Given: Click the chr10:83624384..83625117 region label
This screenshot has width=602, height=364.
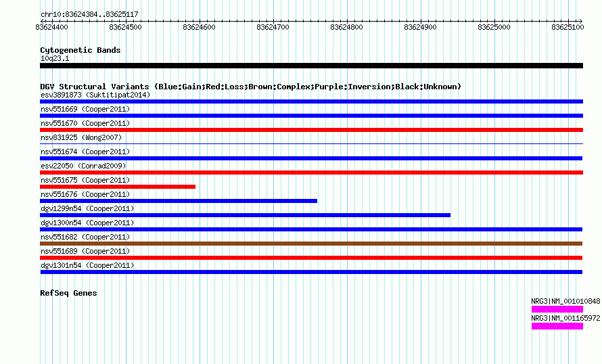Looking at the screenshot, I should (x=89, y=15).
